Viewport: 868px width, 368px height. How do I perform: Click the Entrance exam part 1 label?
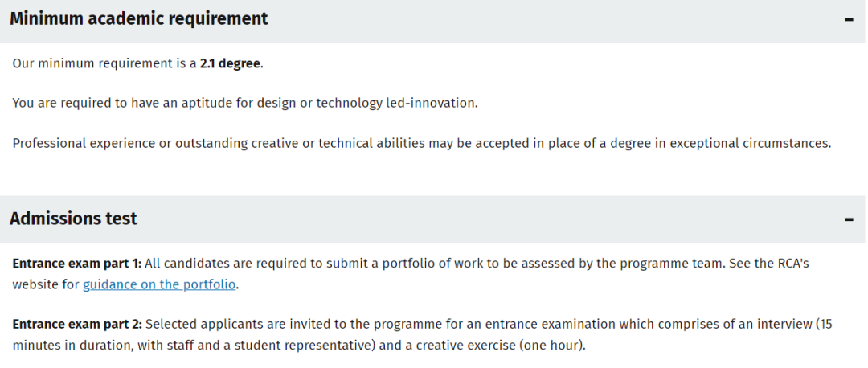(x=77, y=263)
